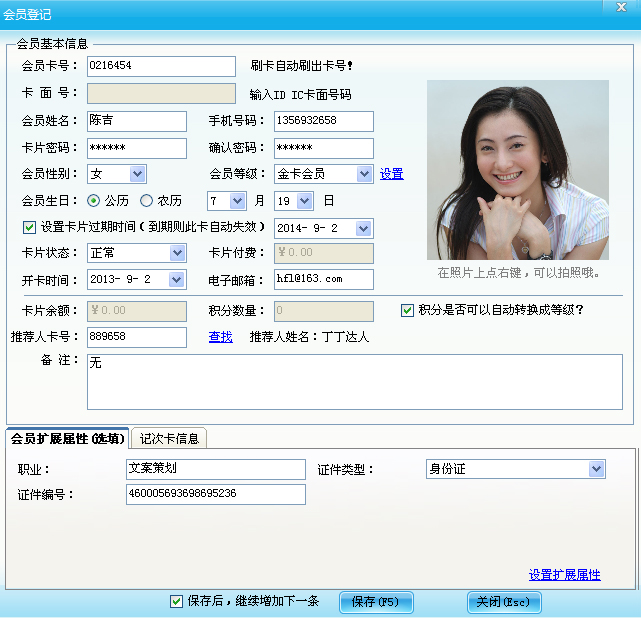Select the 公历 radio button
The height and width of the screenshot is (618, 641).
pyautogui.click(x=93, y=201)
